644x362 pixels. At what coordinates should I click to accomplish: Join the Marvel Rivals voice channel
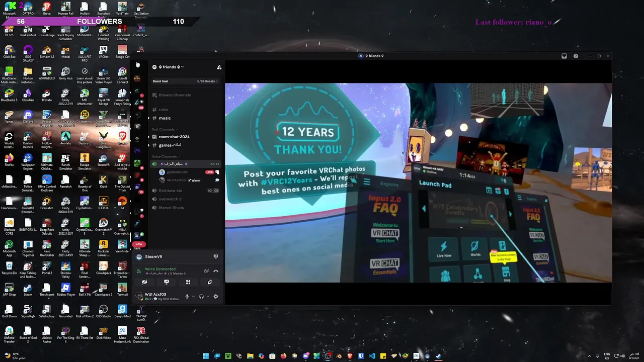click(185, 208)
